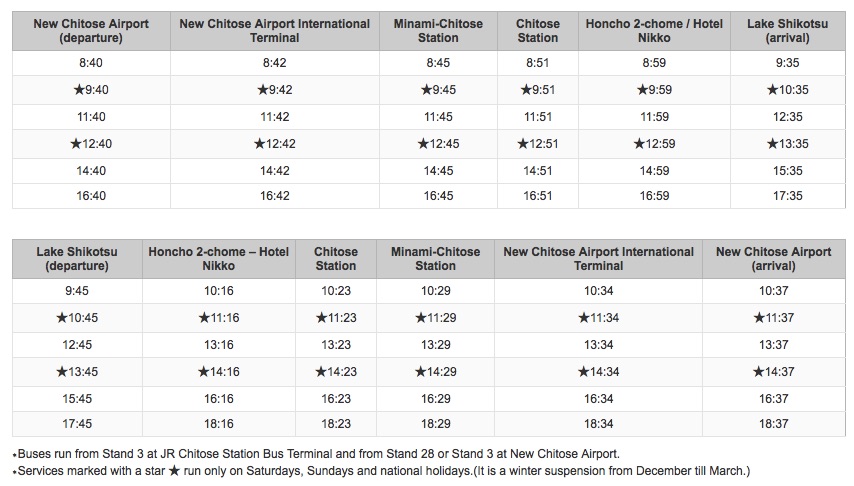Select the 9:45 Lake Shikotsu departure
The image size is (854, 486).
tap(77, 291)
